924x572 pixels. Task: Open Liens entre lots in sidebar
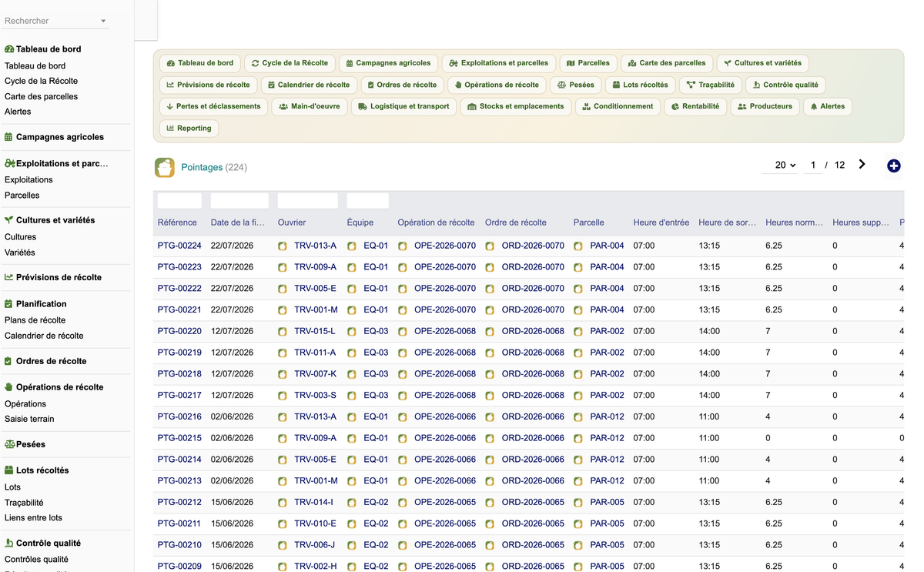coord(33,518)
